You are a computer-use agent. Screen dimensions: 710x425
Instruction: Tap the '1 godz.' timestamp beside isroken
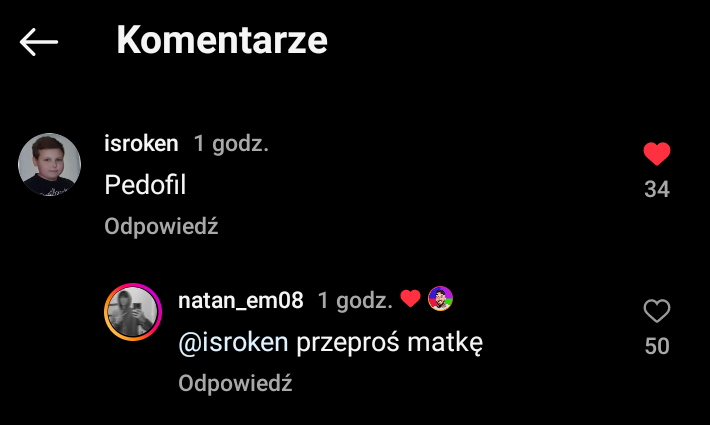click(x=231, y=144)
